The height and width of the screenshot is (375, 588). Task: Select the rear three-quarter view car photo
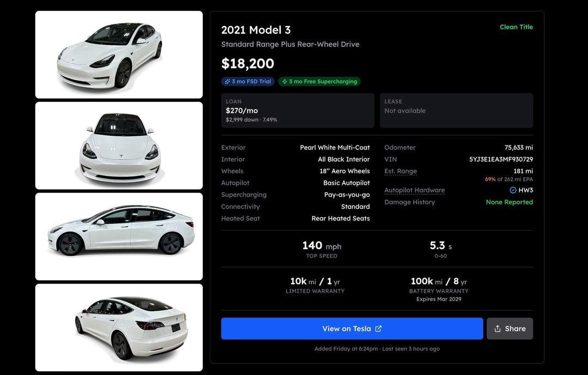tap(119, 327)
